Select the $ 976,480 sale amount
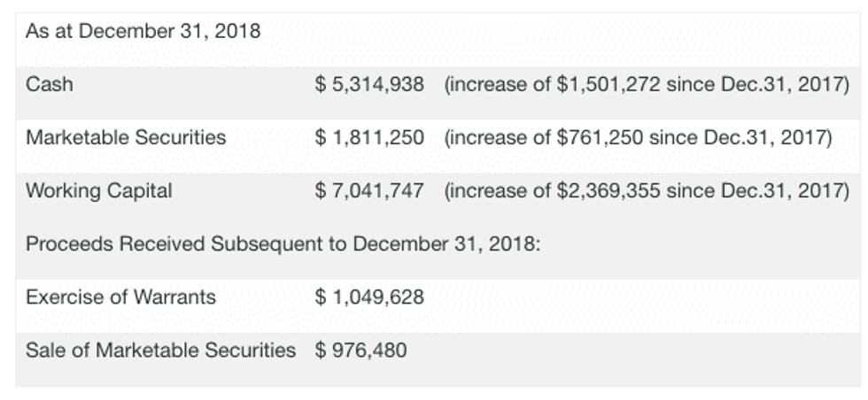The height and width of the screenshot is (400, 868). tap(361, 350)
